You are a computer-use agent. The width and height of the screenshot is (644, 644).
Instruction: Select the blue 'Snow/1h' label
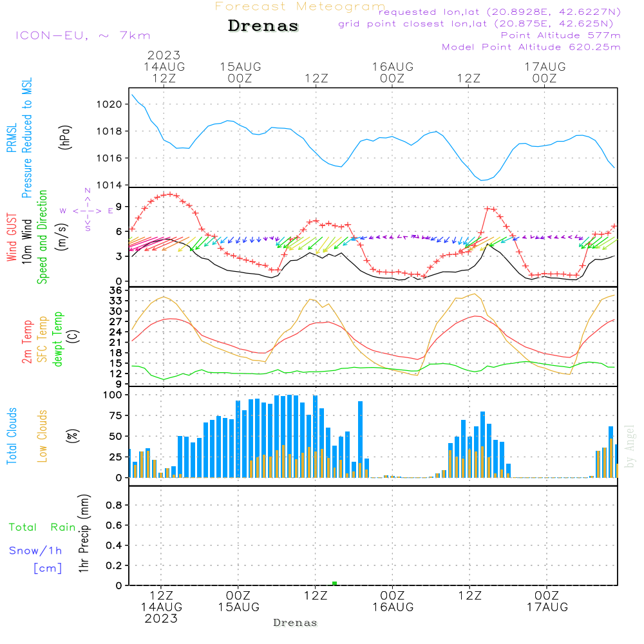pos(35,551)
